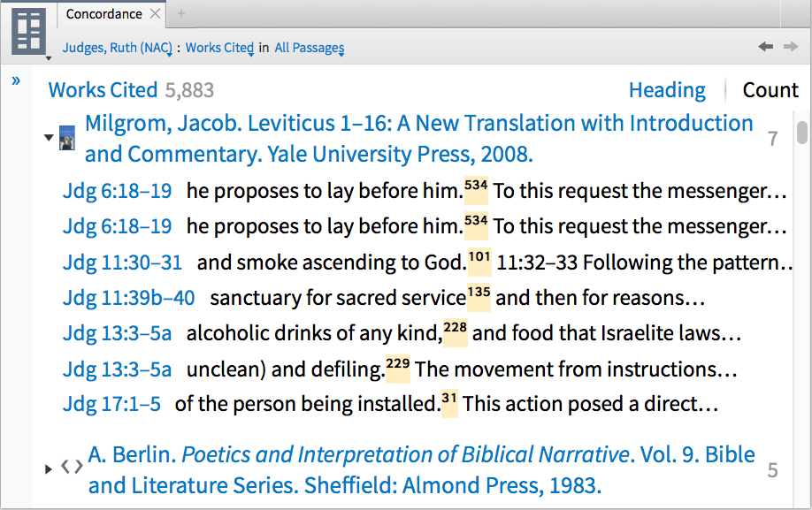The width and height of the screenshot is (812, 510).
Task: Switch to the Concordance tab
Action: (x=103, y=14)
